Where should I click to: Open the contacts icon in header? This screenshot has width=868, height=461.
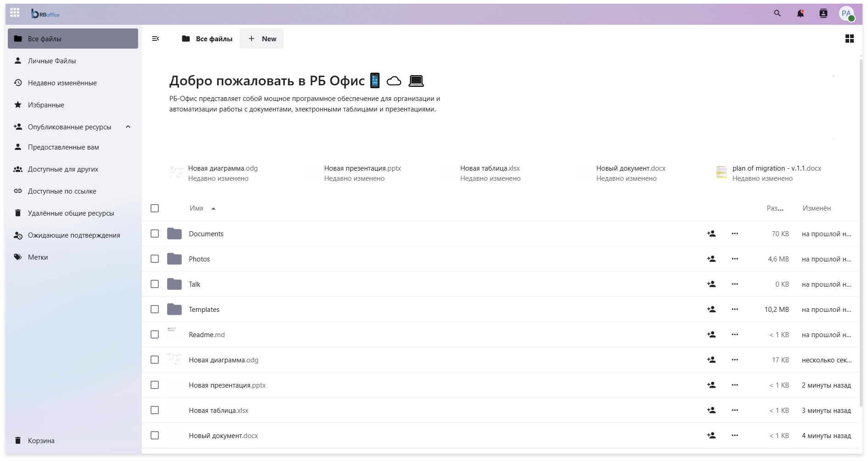pos(823,13)
